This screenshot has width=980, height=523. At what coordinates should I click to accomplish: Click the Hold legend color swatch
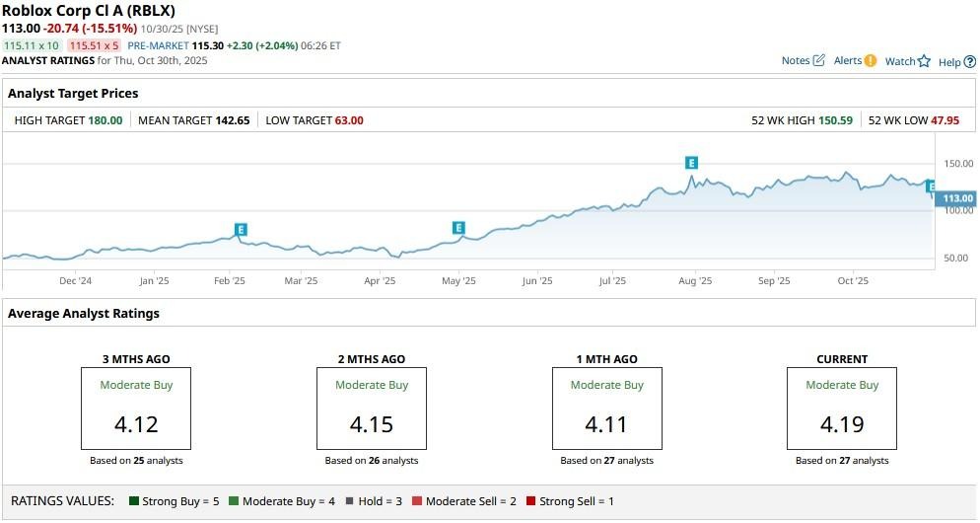[x=349, y=501]
